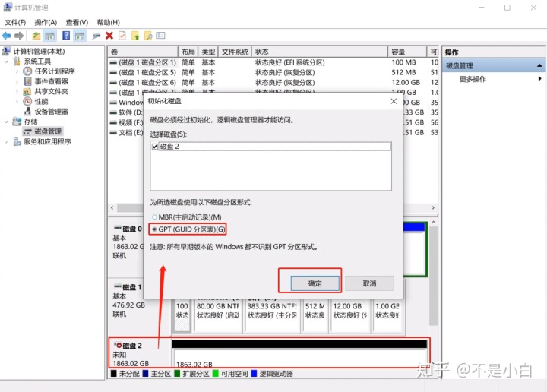Screen dimensions: 547x392
Task: Select the 存储 icon in the tree
Action: click(x=17, y=122)
